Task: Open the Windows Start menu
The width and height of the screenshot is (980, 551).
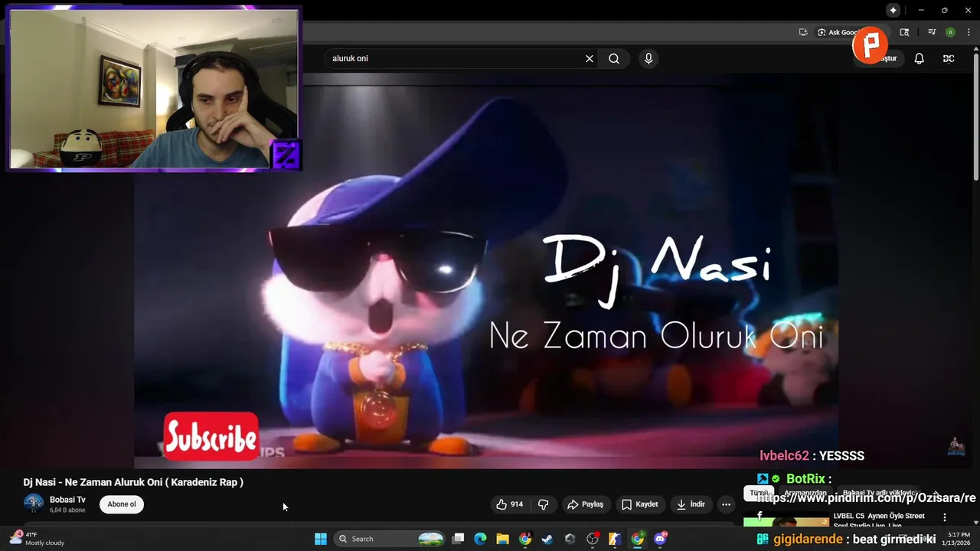Action: click(321, 539)
